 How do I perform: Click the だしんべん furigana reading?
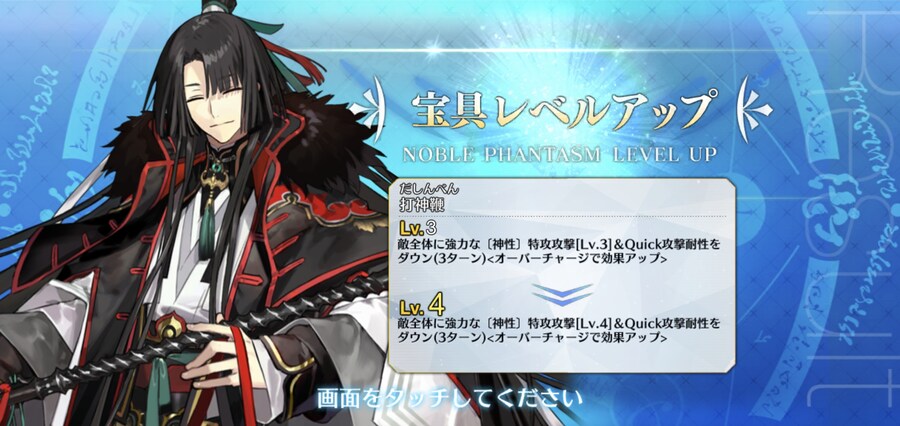tap(427, 189)
